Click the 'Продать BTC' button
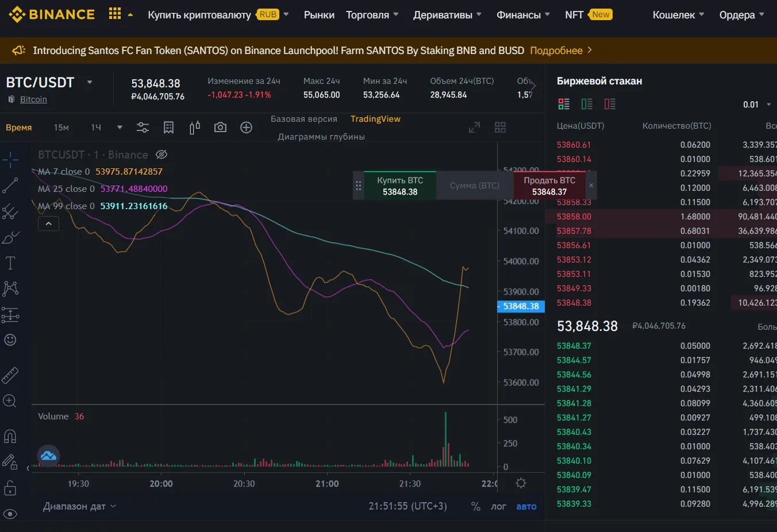Image resolution: width=777 pixels, height=532 pixels. coord(549,186)
